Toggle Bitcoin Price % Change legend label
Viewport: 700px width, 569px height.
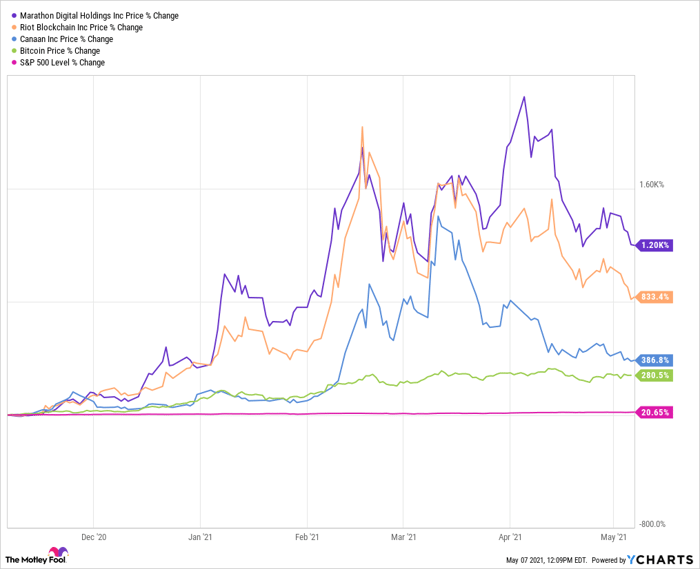[60, 50]
